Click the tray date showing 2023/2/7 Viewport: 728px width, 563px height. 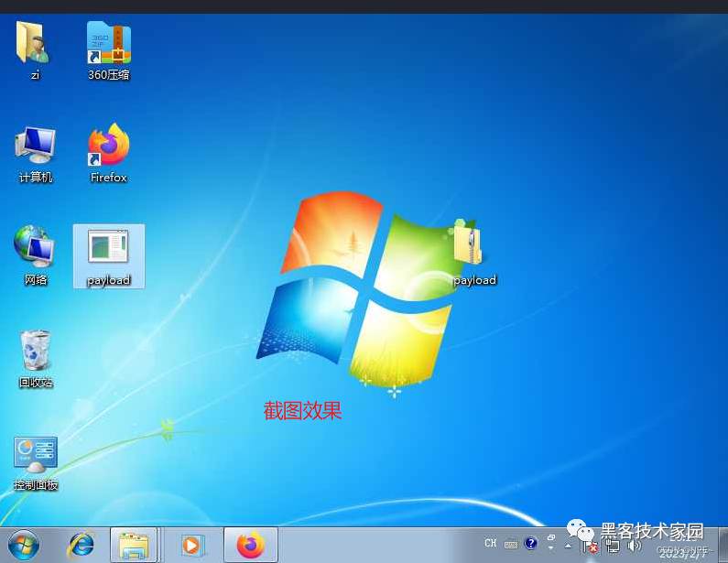[683, 553]
